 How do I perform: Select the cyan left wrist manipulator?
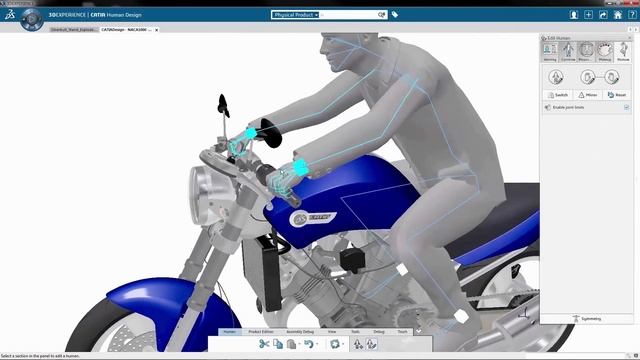[x=301, y=167]
